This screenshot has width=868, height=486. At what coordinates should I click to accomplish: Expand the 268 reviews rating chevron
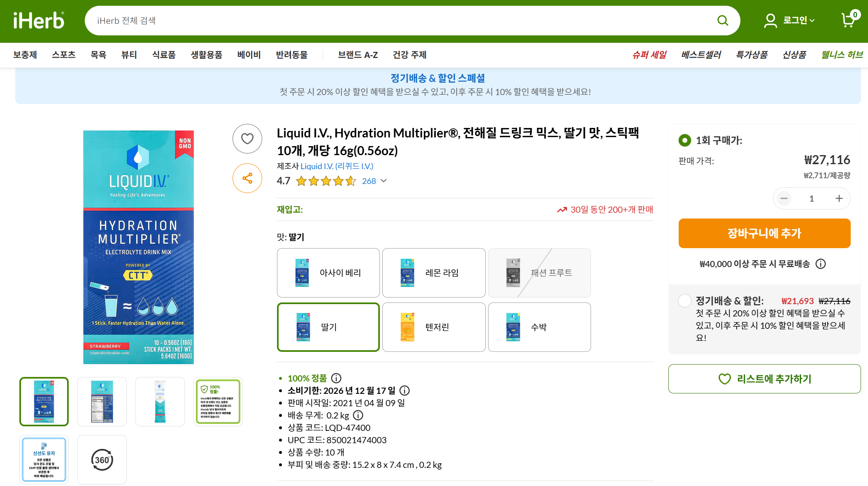coord(384,181)
